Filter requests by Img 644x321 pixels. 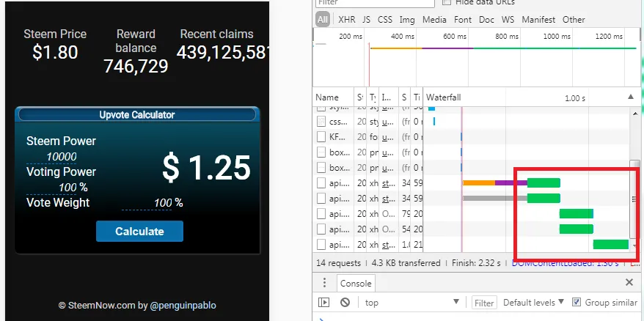[407, 19]
